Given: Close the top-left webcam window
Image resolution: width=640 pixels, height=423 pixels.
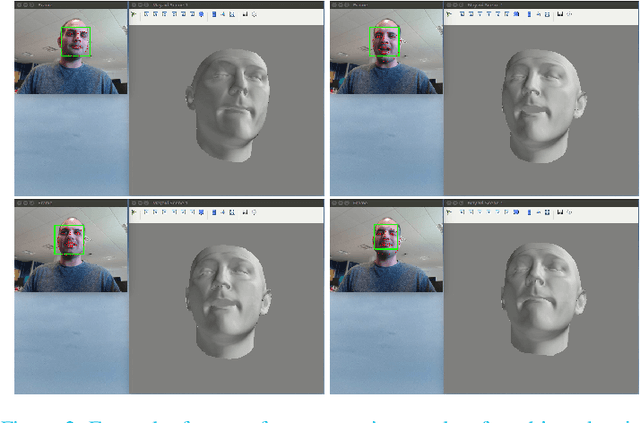Looking at the screenshot, I should [x=19, y=5].
